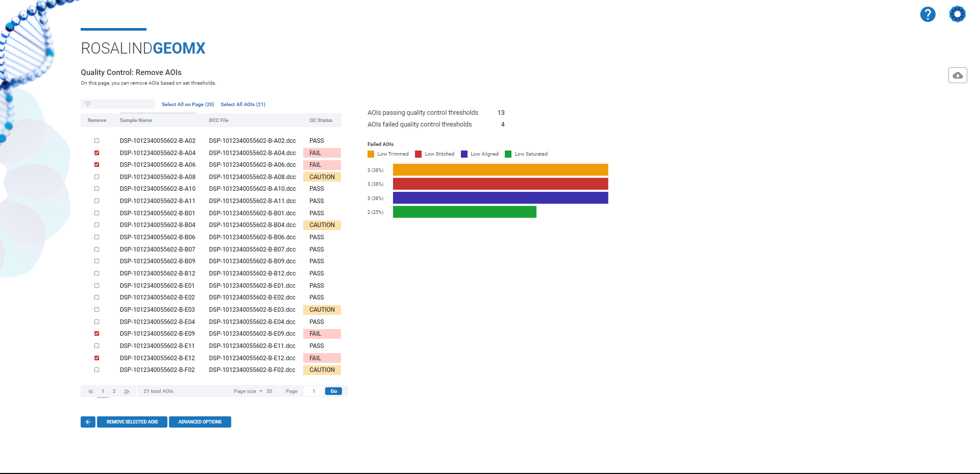Viewport: 980px width, 474px height.
Task: Click DSP-1012340055602-B-B01.dcc file cell
Action: 252,213
